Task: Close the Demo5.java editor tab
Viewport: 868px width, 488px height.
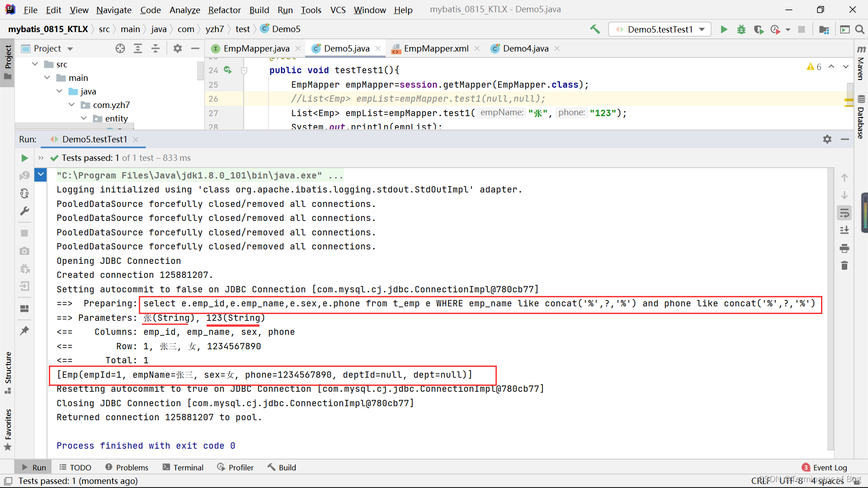Action: click(x=378, y=48)
